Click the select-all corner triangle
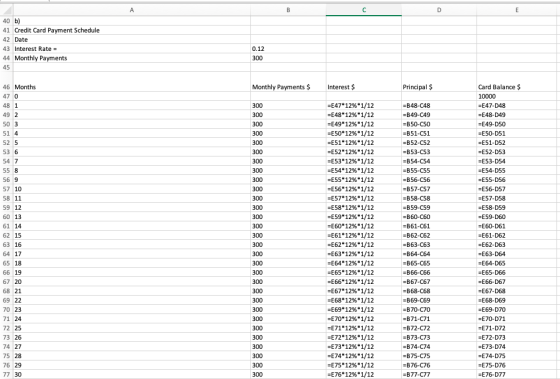Image resolution: width=560 pixels, height=379 pixels. (6, 10)
